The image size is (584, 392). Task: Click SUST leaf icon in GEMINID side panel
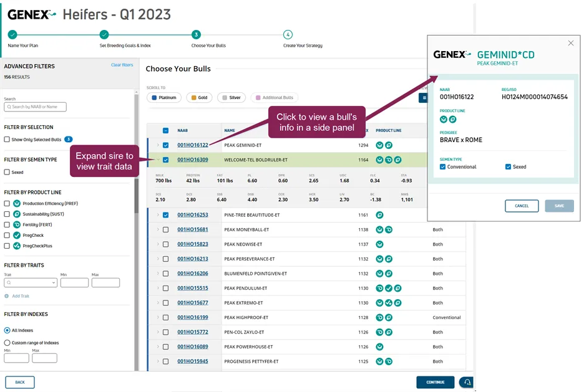coord(452,120)
